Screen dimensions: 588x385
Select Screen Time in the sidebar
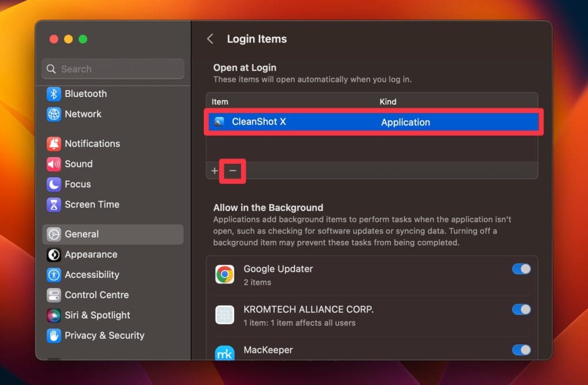pos(113,204)
